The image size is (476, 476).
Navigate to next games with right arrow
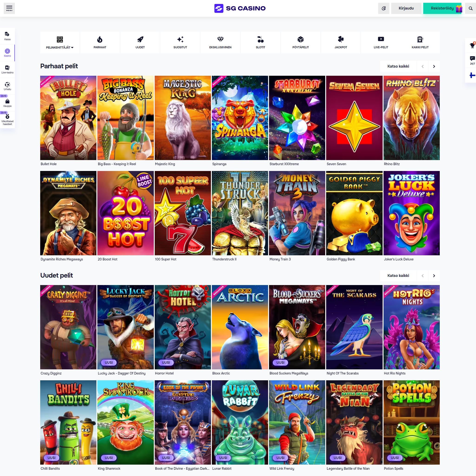[435, 66]
